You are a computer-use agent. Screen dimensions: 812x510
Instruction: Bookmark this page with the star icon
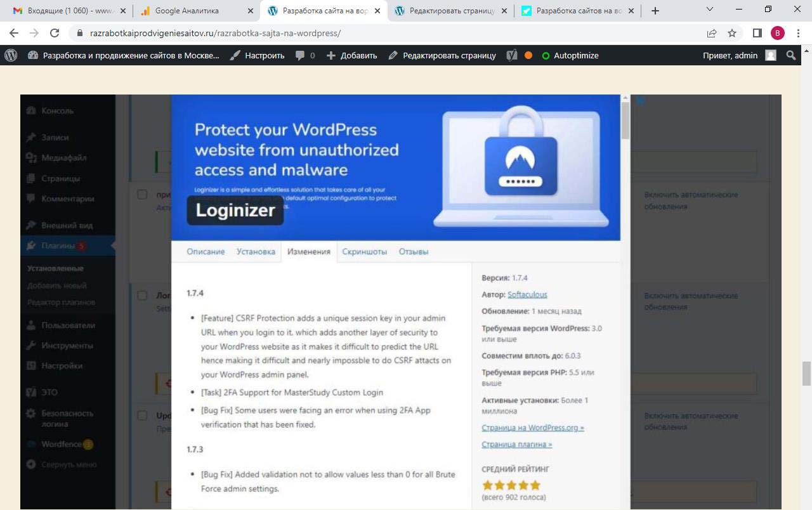732,33
